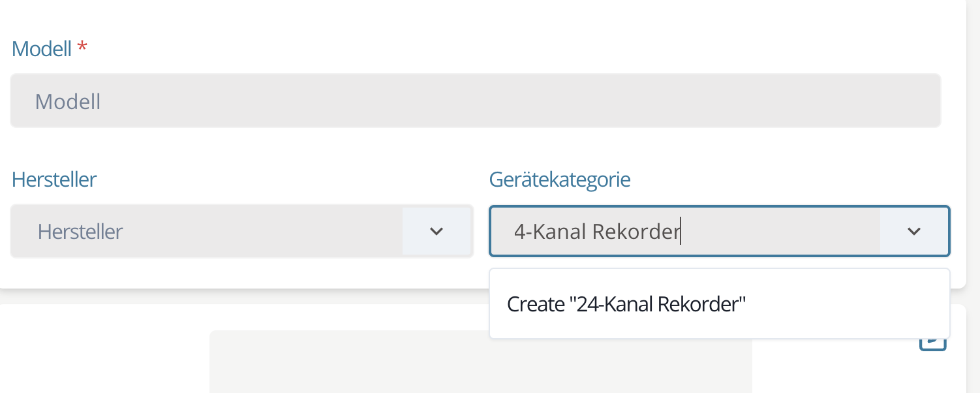Click the Gerätekategorie label
Viewport: 980px width, 393px height.
560,180
